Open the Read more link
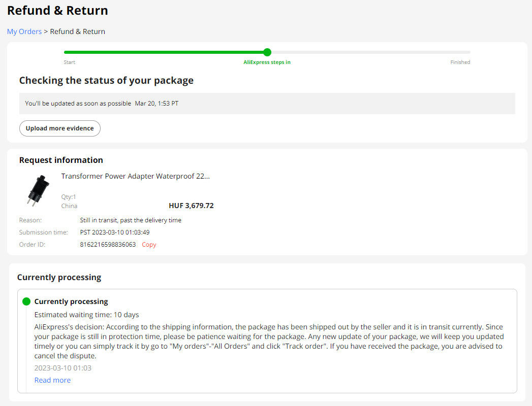This screenshot has width=532, height=406. [52, 380]
